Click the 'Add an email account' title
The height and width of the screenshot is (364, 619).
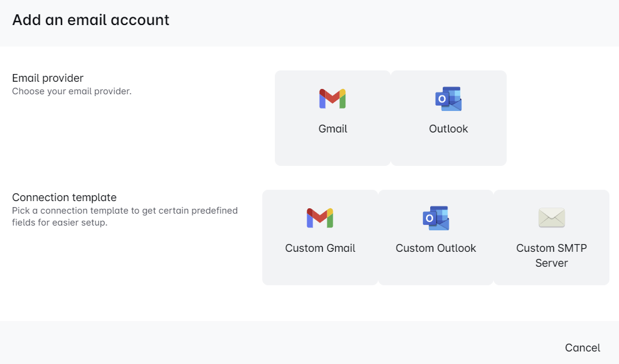(91, 20)
